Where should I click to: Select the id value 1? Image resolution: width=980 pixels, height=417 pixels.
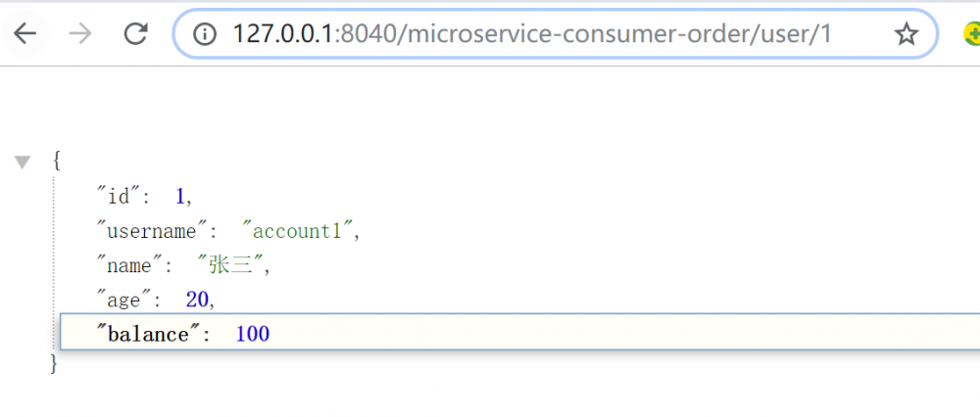coord(180,197)
